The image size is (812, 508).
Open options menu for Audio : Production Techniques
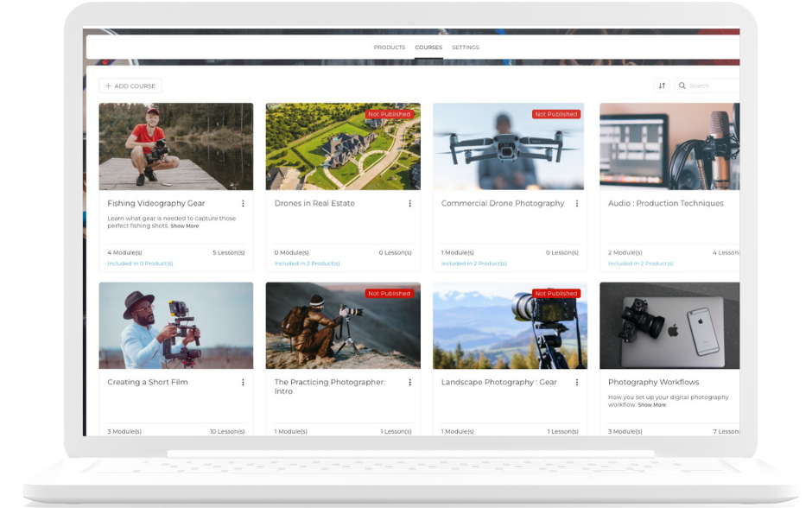(x=740, y=203)
